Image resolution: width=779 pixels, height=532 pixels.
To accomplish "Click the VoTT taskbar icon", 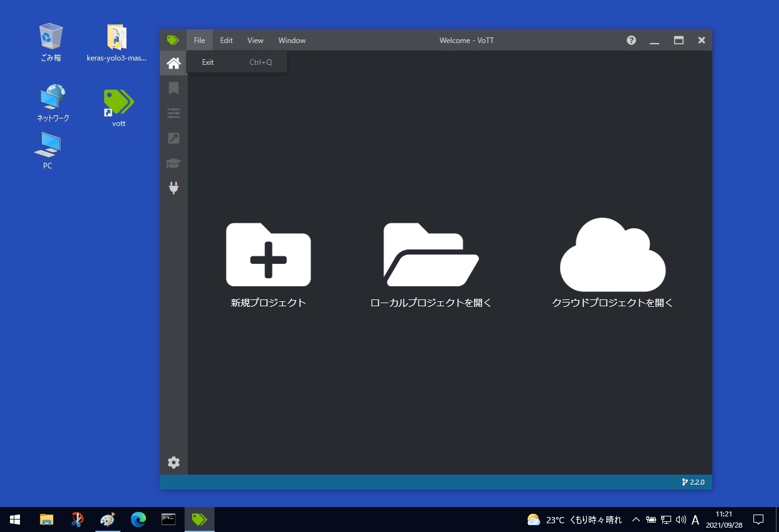I will coord(199,520).
